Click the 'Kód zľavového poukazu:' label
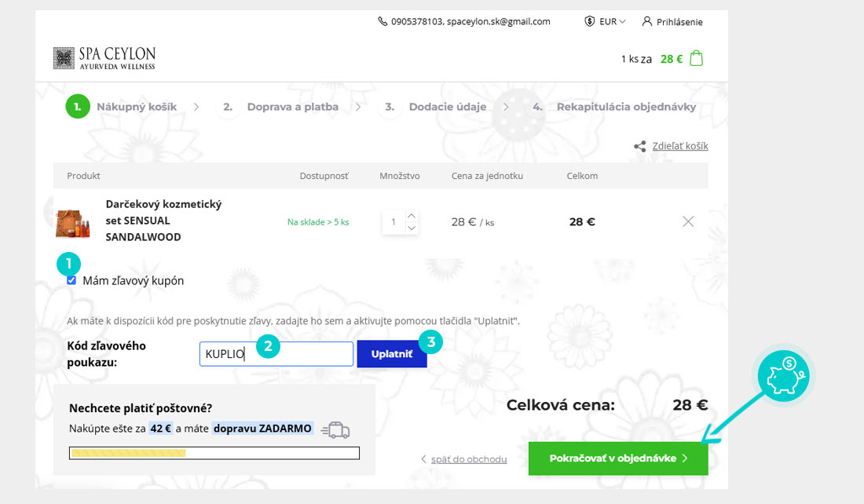 pyautogui.click(x=106, y=354)
